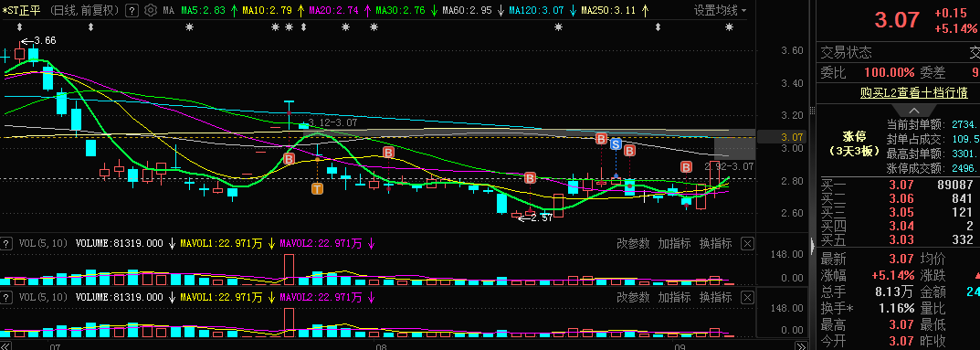Click 改参数 in upper VOL panel
Viewport: 980px width, 350px height.
coord(633,243)
